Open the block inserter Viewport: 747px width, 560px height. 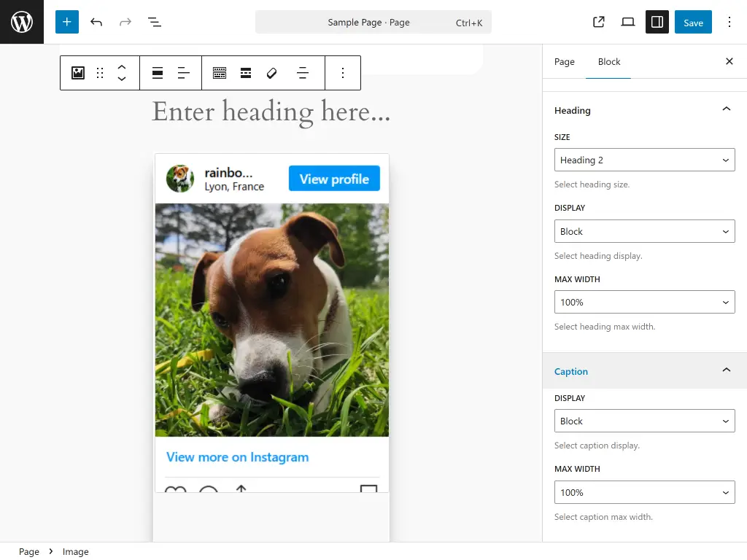pos(66,22)
